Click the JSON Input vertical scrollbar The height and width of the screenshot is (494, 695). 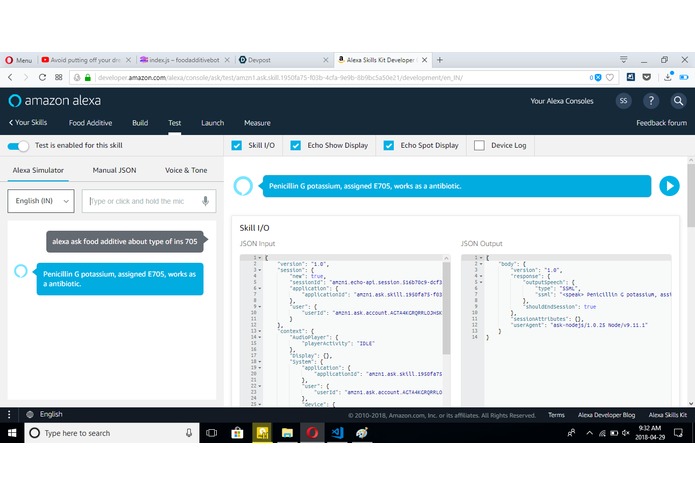point(446,307)
